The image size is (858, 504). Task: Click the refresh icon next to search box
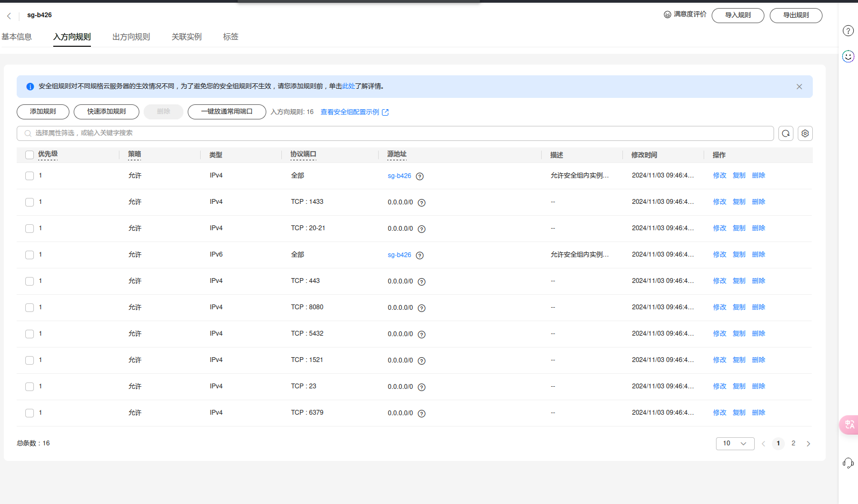tap(785, 133)
